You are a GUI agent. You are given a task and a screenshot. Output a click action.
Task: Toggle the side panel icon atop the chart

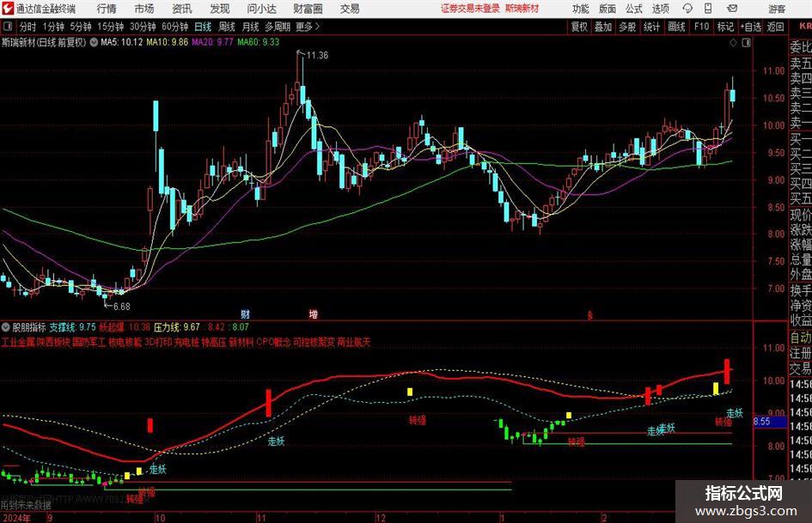(x=746, y=43)
